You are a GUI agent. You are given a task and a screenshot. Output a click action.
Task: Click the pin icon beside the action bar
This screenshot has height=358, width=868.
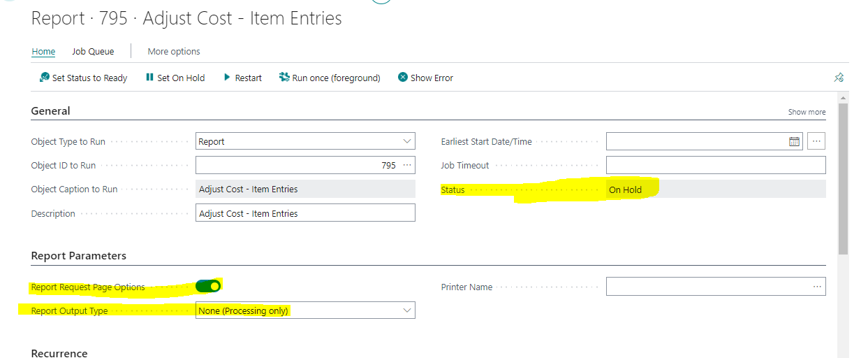(839, 78)
